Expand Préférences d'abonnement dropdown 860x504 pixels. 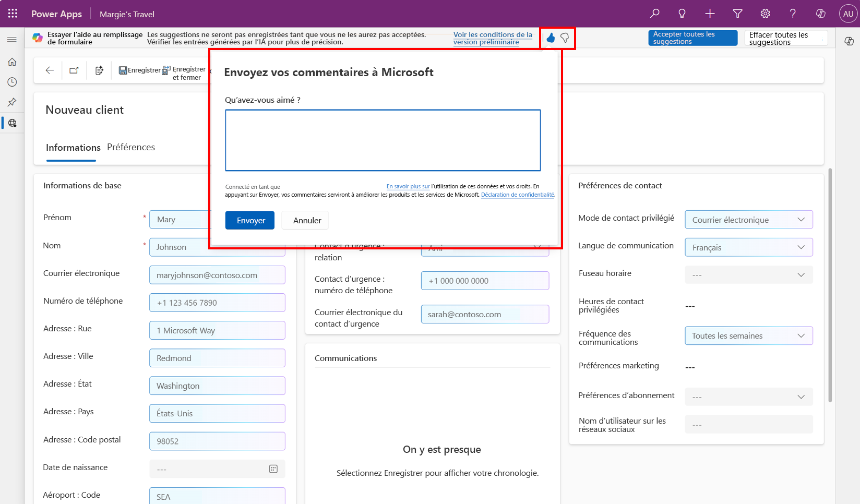[748, 397]
